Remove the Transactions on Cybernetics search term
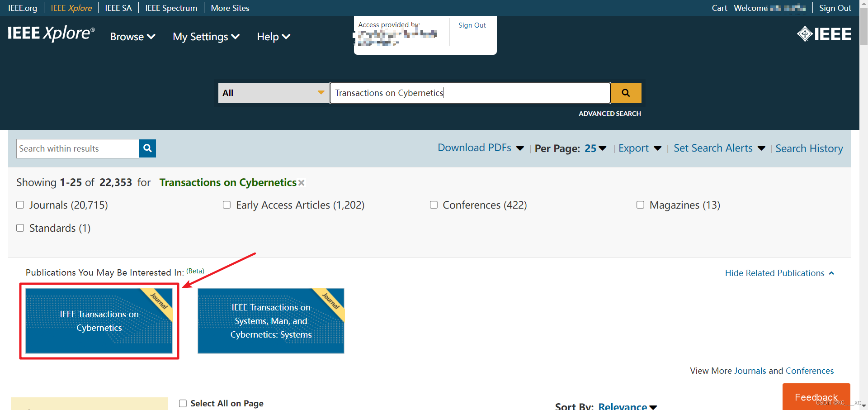 (x=302, y=183)
